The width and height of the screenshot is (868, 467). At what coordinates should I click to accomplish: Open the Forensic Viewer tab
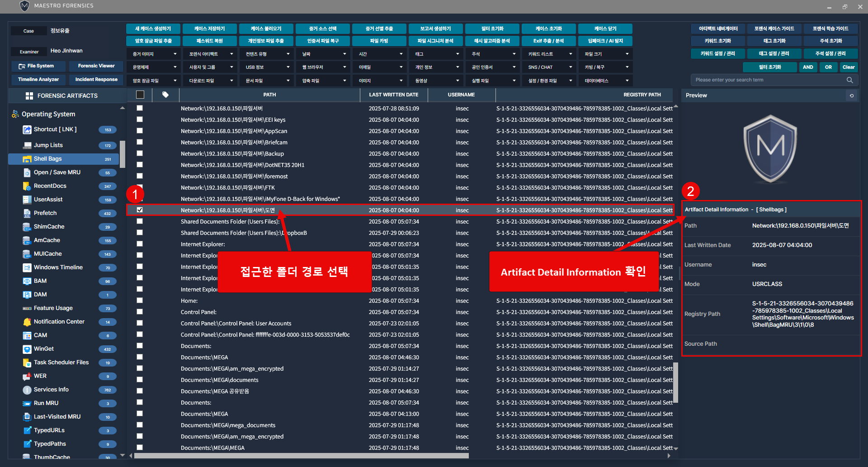pos(96,66)
